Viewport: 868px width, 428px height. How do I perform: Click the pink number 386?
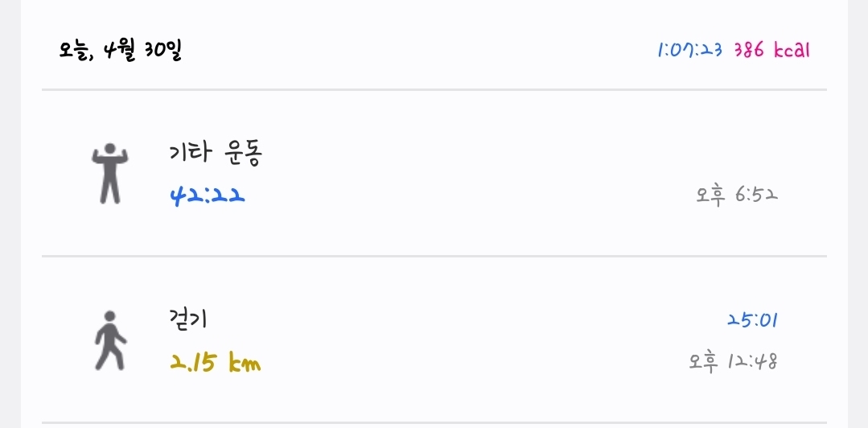749,51
